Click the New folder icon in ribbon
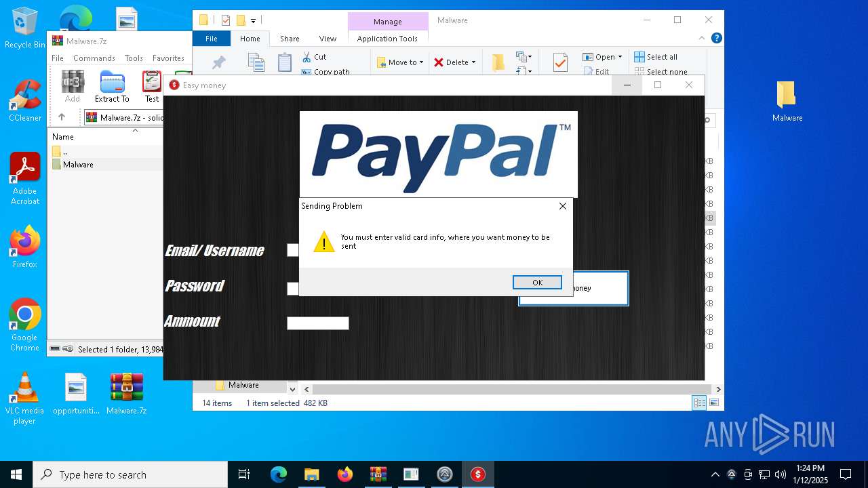This screenshot has height=488, width=868. click(498, 62)
